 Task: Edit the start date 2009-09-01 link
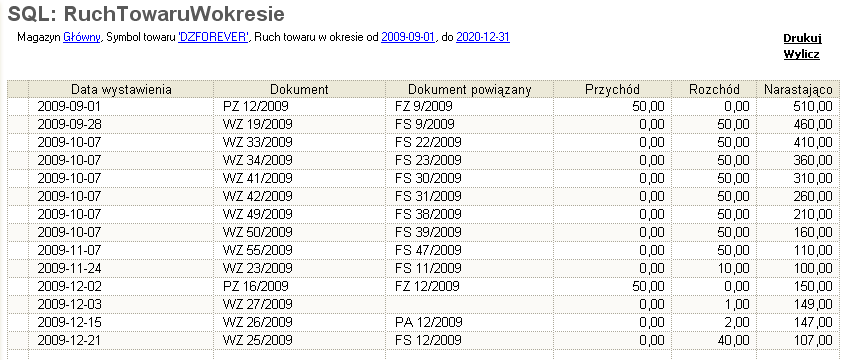click(408, 38)
